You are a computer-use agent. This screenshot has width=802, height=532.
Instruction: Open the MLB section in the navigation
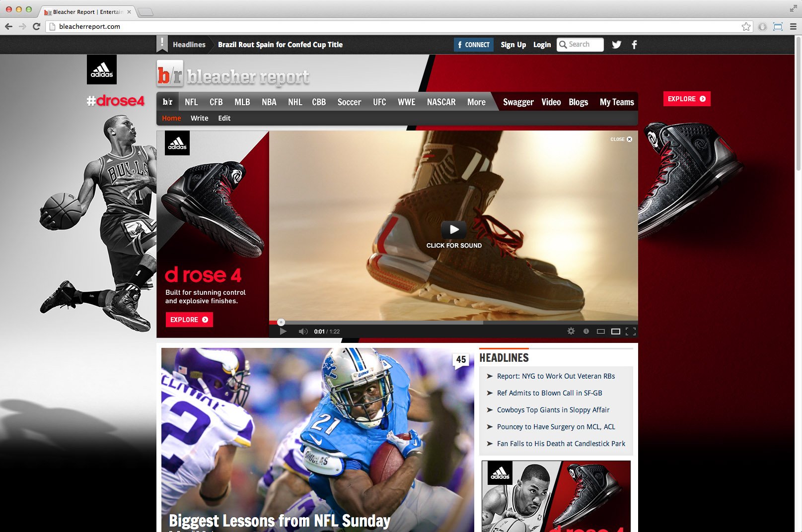point(242,102)
